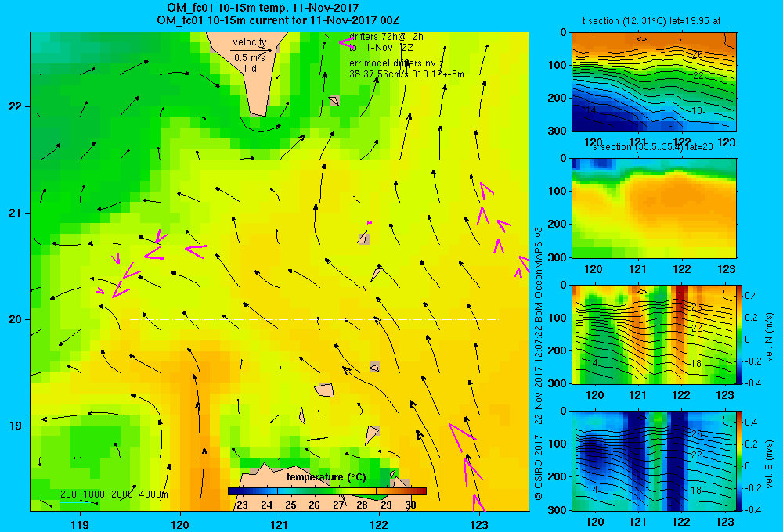Click the '© CSIRO 2017 ... BoM OceanMAPS v3' vertical credit
The height and width of the screenshot is (532, 783).
click(539, 364)
